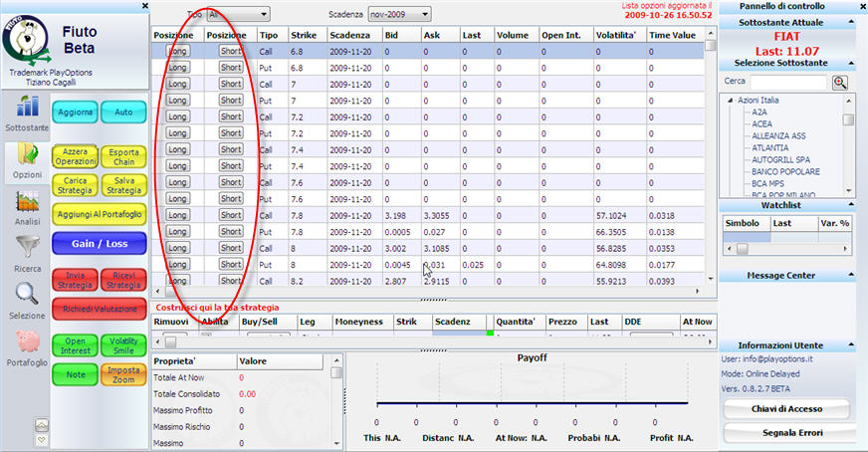Open the Ricerca funnel icon
The width and height of the screenshot is (868, 452).
pos(27,248)
